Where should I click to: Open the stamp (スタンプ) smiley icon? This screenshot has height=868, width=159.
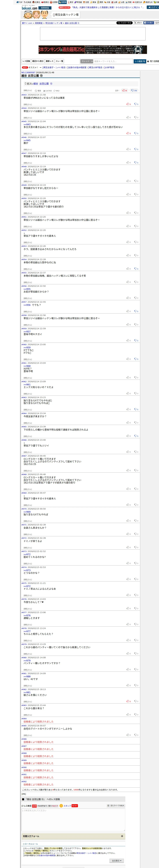coord(61,806)
